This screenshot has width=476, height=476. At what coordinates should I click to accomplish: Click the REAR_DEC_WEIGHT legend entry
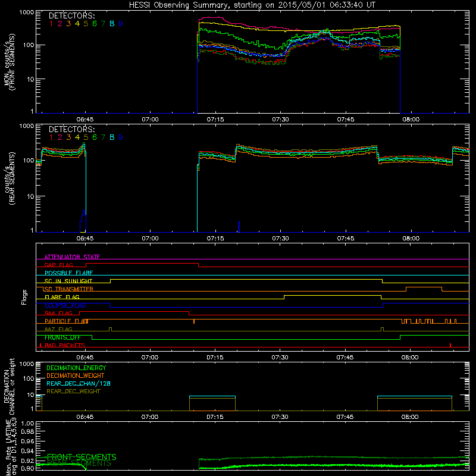tap(73, 392)
